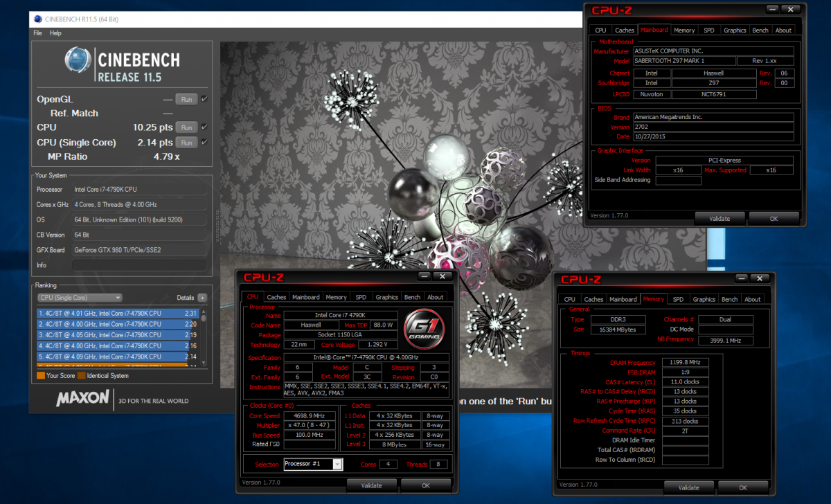Viewport: 831px width, 504px height.
Task: Click Validate in the CPU-Z Memory window
Action: tap(688, 487)
